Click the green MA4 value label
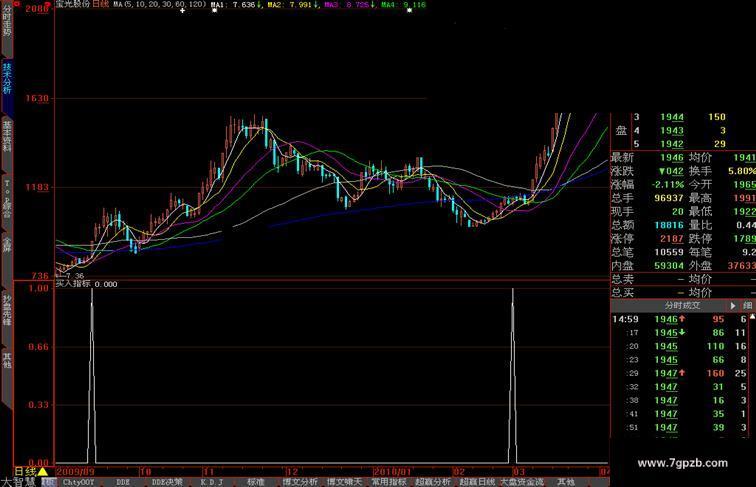Image resolution: width=756 pixels, height=487 pixels. click(404, 4)
